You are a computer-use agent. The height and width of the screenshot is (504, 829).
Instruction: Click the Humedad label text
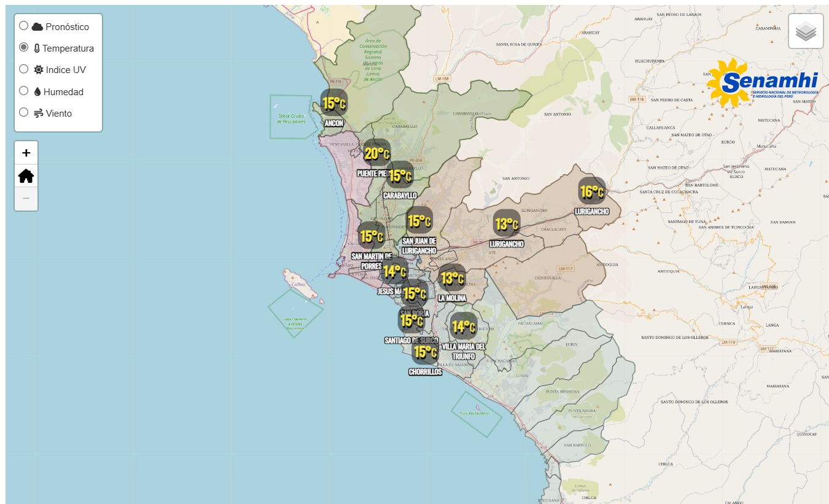[63, 92]
